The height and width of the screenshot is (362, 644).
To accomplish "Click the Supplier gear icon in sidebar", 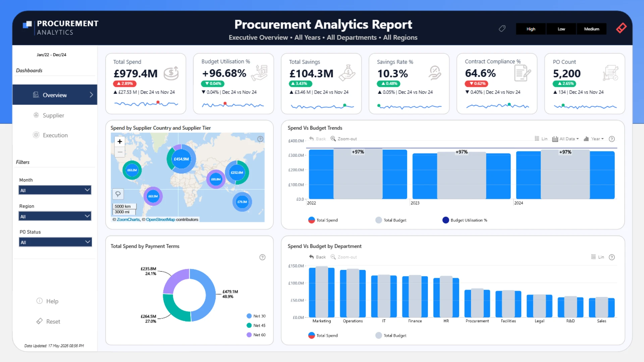I will click(36, 115).
